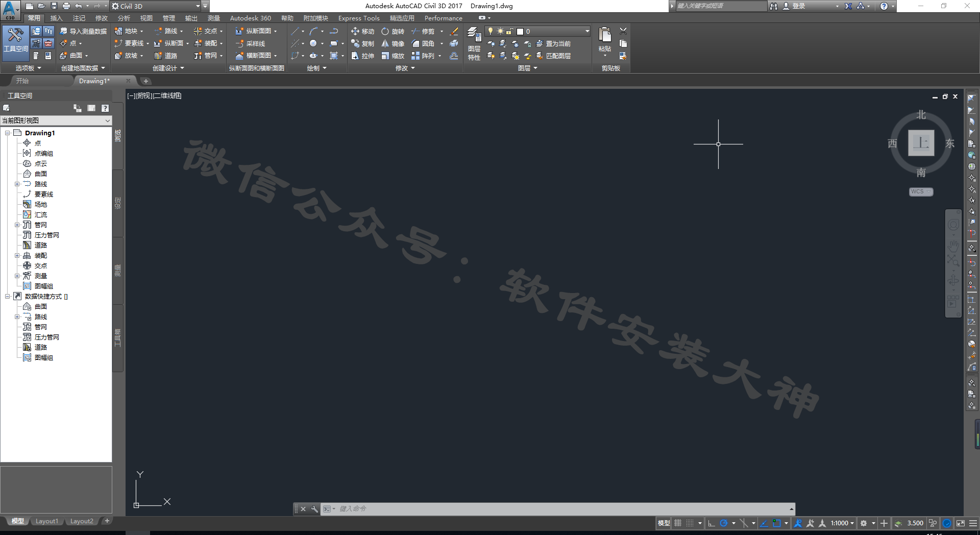The height and width of the screenshot is (535, 980).
Task: Choose the 移动 Move tool
Action: point(362,31)
